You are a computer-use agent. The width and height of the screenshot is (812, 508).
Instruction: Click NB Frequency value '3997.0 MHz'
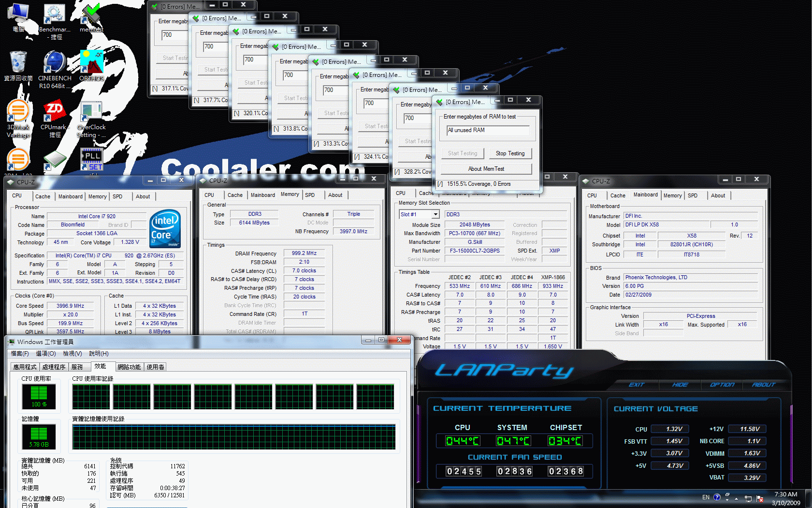353,231
